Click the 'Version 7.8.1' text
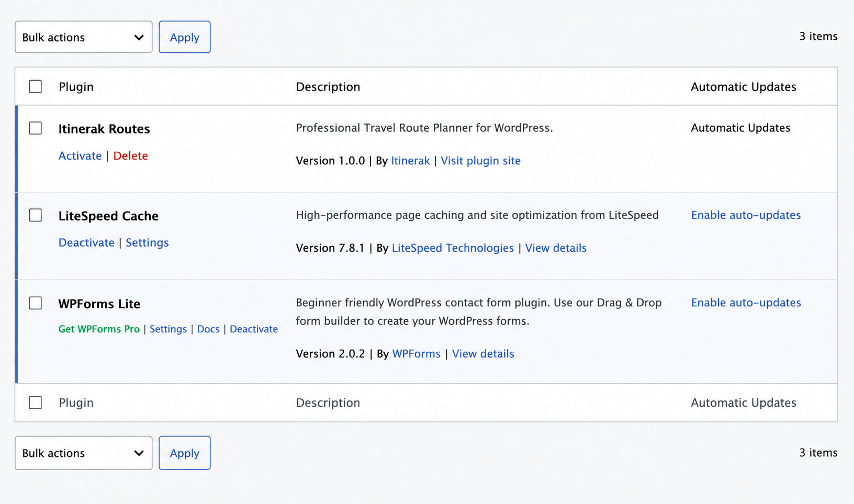Viewport: 854px width, 504px height. pyautogui.click(x=330, y=248)
